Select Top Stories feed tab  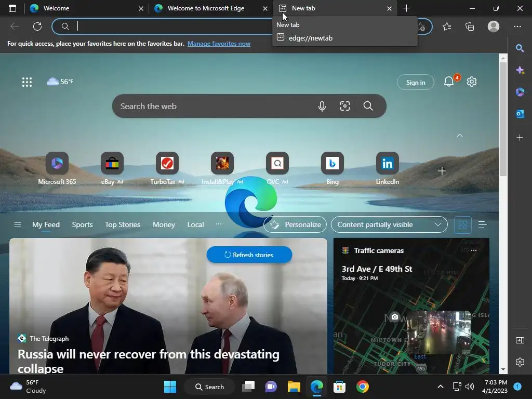pos(123,224)
